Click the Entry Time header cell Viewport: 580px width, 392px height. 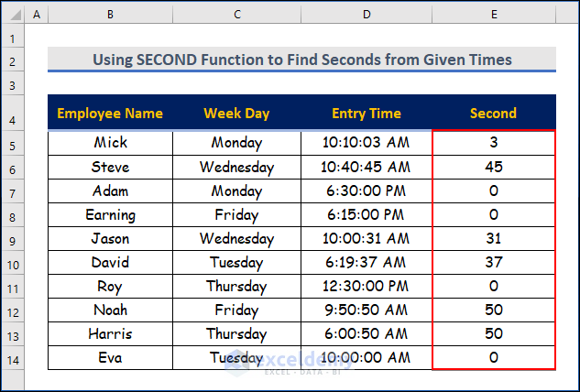367,114
